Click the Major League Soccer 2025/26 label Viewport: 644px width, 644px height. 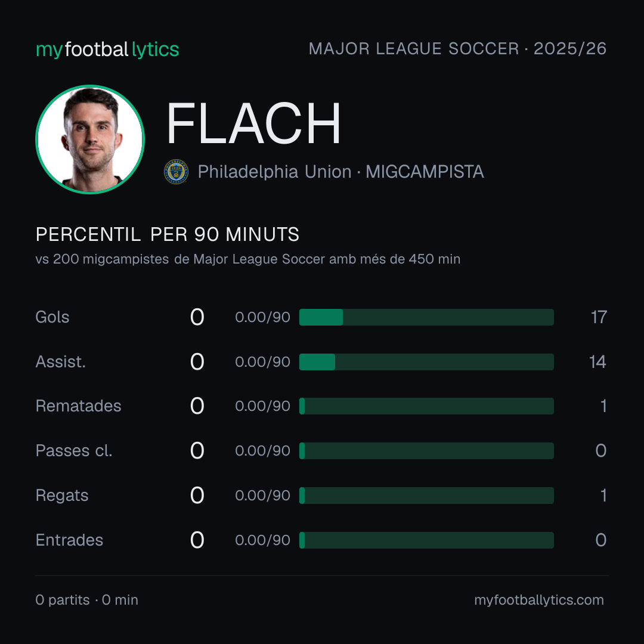click(457, 48)
